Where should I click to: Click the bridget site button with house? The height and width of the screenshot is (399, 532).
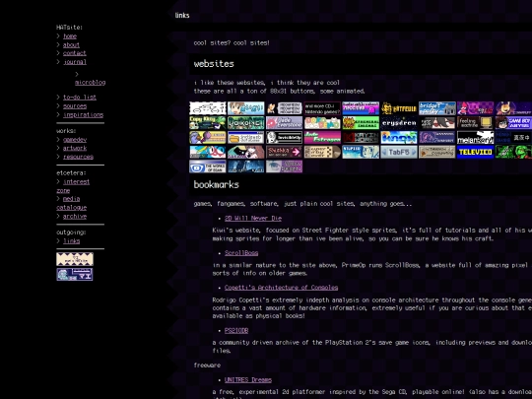tap(437, 108)
